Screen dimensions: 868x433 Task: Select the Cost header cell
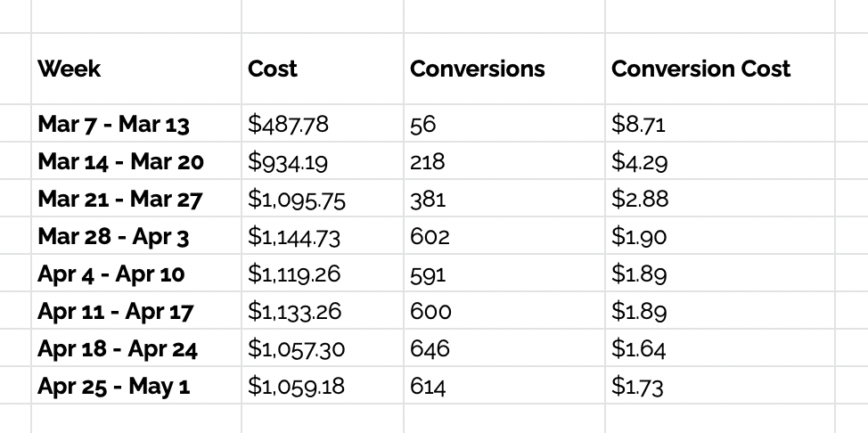click(323, 69)
